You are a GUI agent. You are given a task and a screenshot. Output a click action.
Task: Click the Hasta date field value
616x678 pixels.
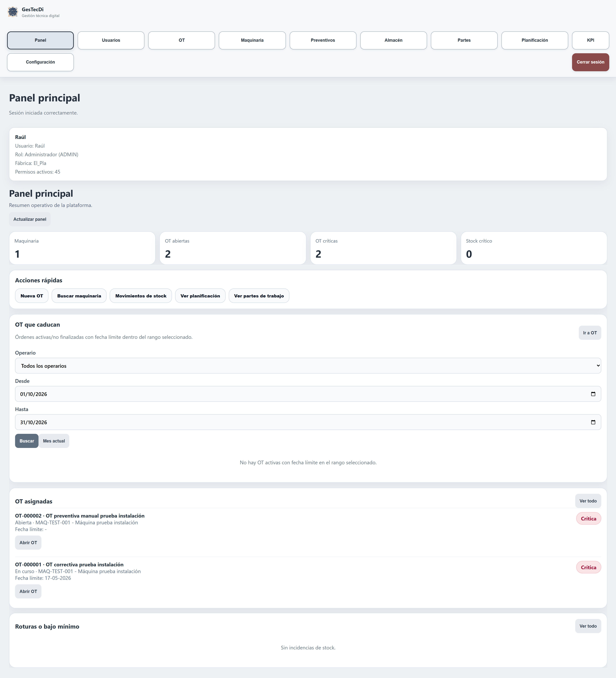(x=34, y=422)
